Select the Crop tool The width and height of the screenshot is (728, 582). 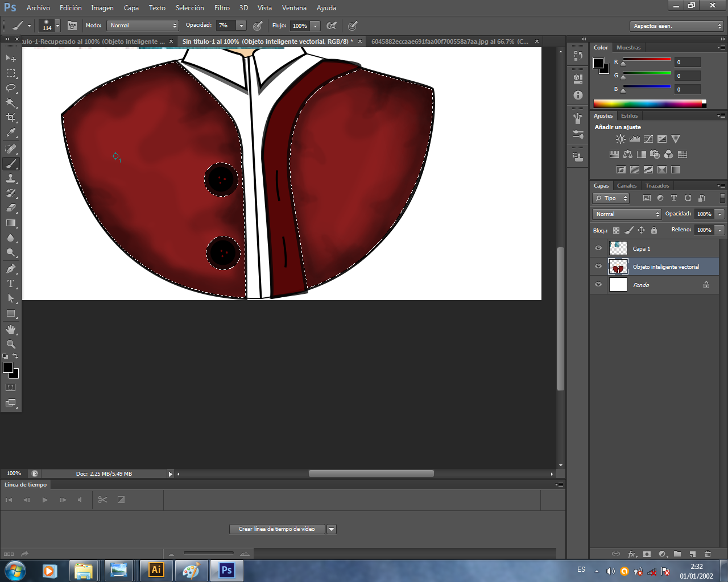tap(11, 117)
